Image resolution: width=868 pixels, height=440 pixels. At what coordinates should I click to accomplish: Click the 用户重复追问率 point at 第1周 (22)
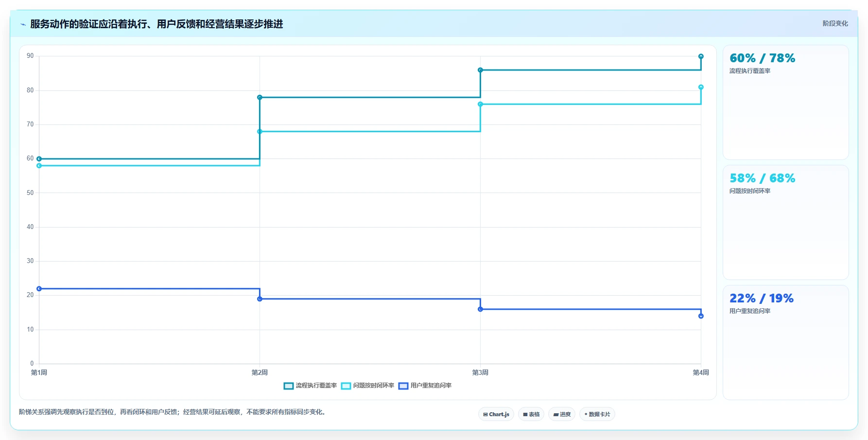tap(39, 289)
